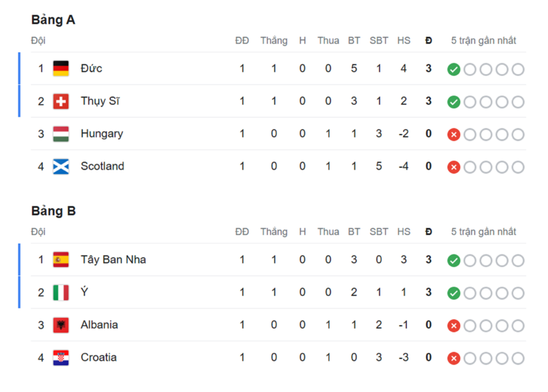Click the Bảng A heading
This screenshot has height=392, width=548.
tap(53, 20)
